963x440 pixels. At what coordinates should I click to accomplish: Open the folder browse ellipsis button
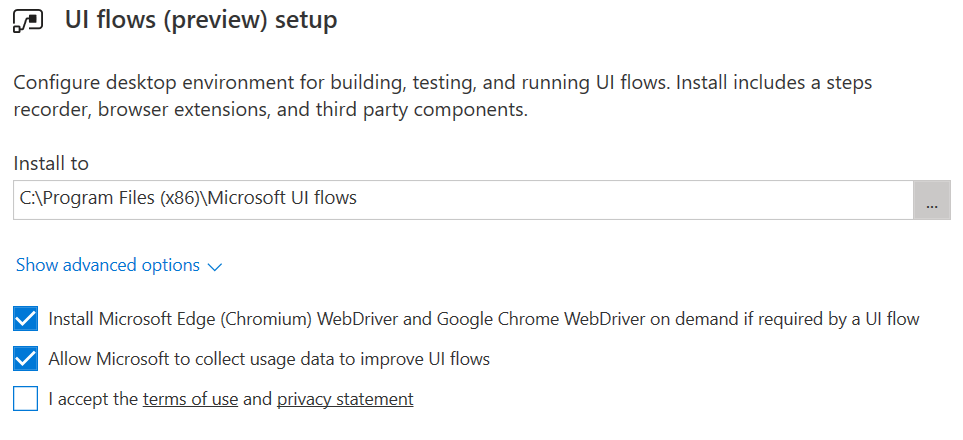tap(932, 200)
